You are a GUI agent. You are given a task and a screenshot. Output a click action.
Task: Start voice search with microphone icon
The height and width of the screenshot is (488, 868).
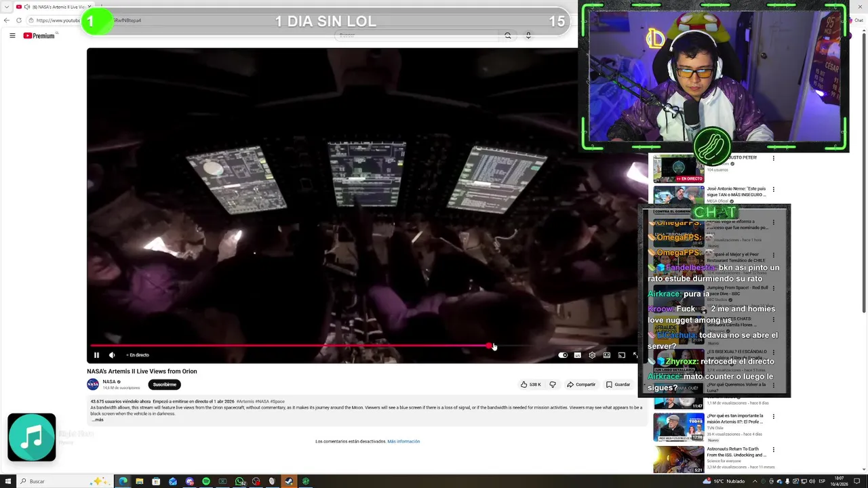528,35
